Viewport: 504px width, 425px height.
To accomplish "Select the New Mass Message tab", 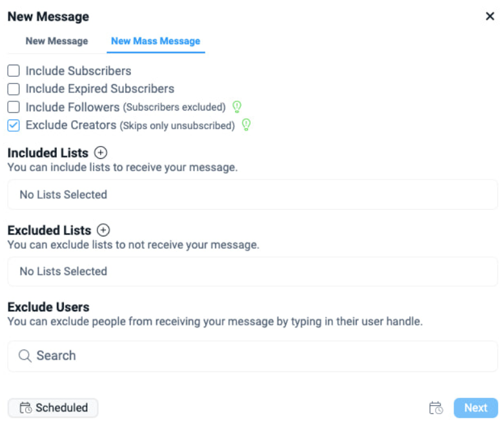I will 156,41.
